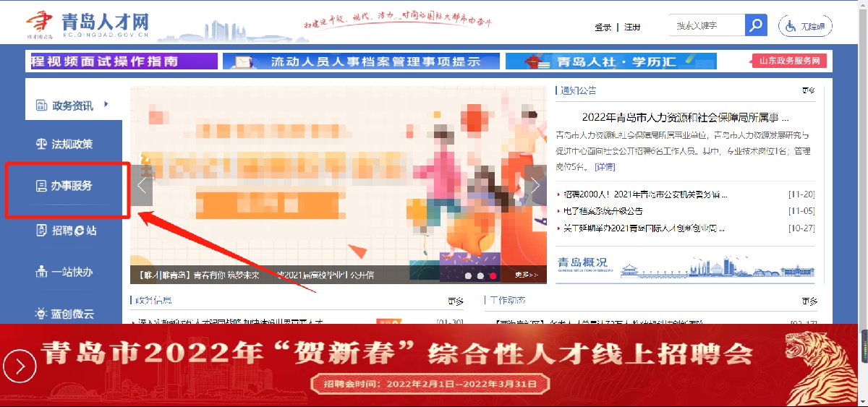Image resolution: width=868 pixels, height=407 pixels.
Task: Click the [11-20] date entry
Action: (x=801, y=194)
